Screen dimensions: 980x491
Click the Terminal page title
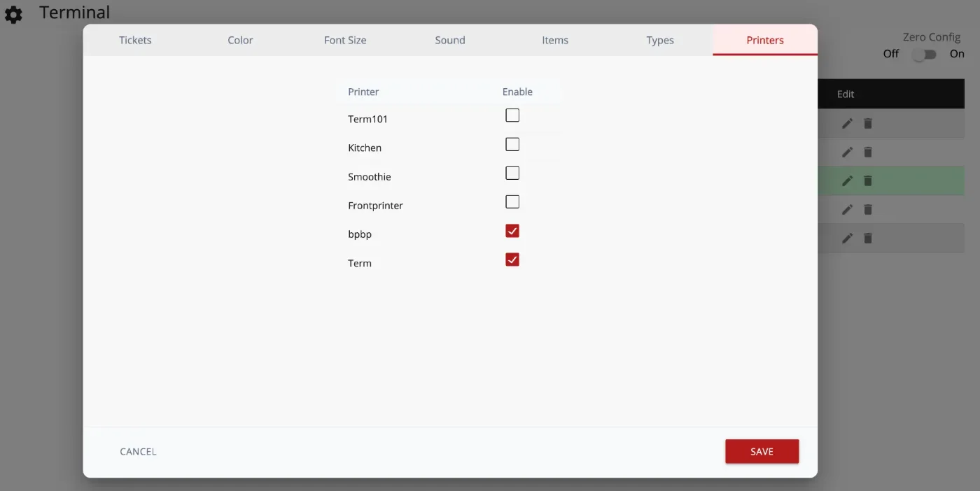(x=74, y=12)
